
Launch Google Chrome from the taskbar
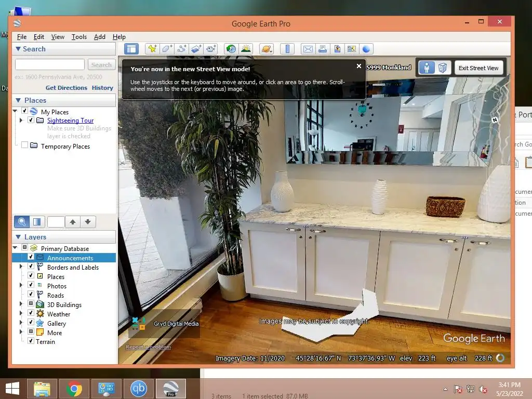pos(74,389)
